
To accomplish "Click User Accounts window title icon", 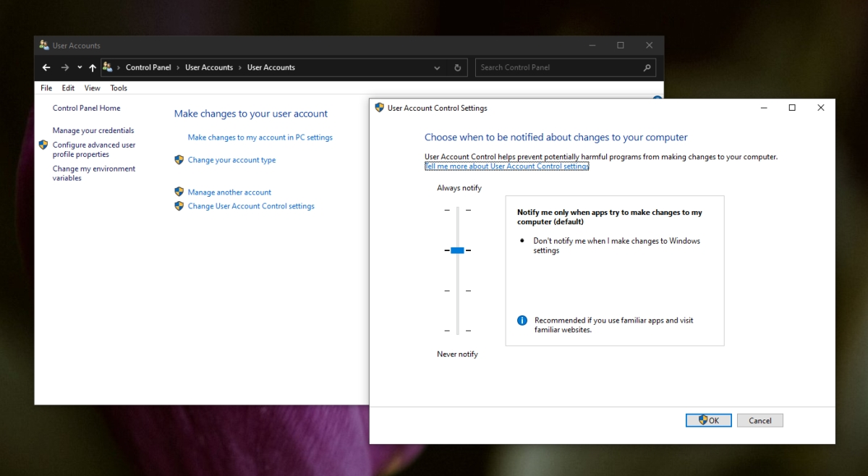I will 44,46.
